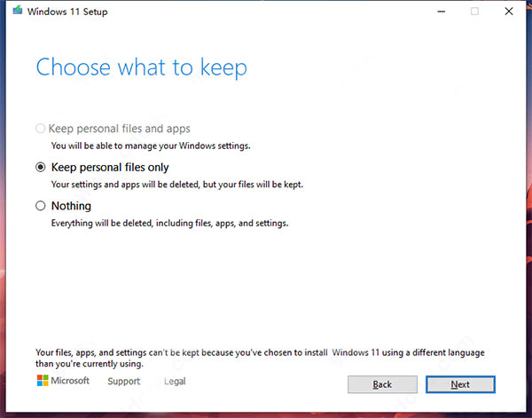Click the Windows 11 Setup title bar icon

click(x=18, y=11)
